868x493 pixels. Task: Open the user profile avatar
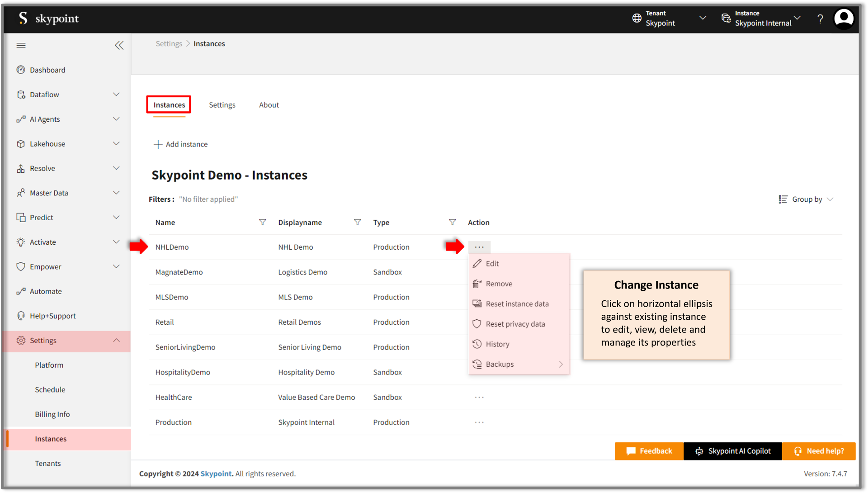844,19
